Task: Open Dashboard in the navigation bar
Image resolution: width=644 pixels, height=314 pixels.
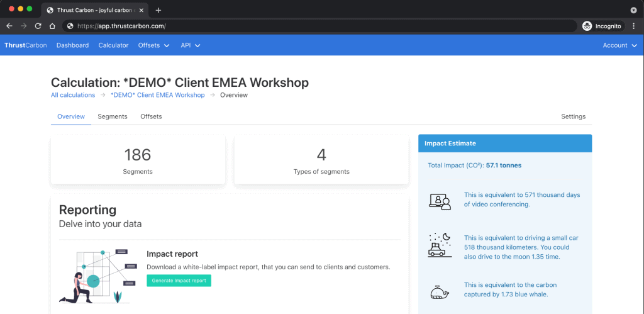Action: click(73, 45)
